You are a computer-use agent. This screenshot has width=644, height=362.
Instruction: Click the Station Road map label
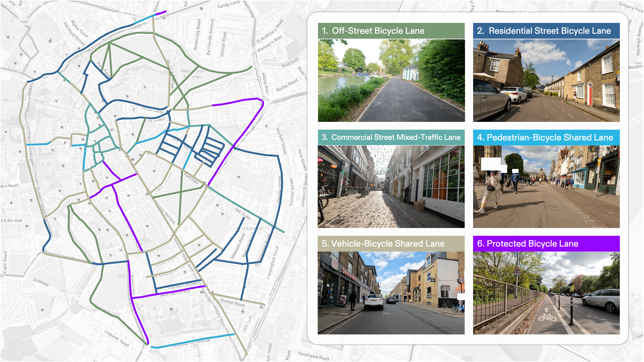232,302
